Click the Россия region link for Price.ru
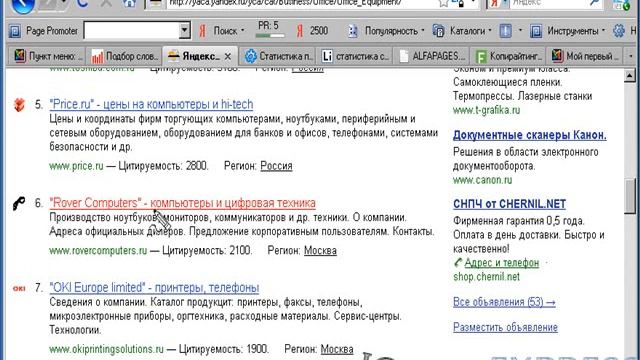The width and height of the screenshot is (640, 360). coord(276,166)
